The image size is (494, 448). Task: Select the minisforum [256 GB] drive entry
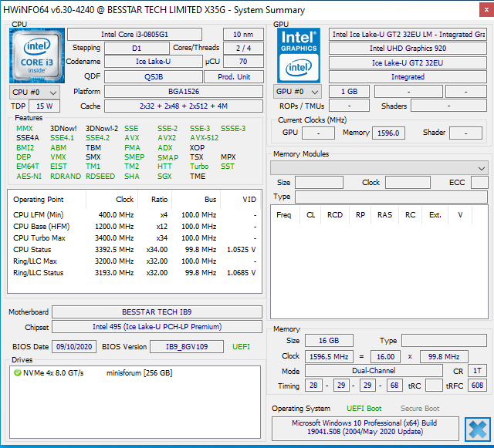point(139,373)
